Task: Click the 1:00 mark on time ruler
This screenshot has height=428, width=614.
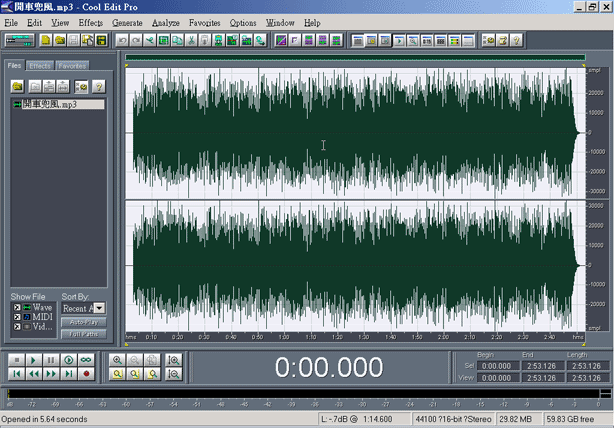Action: [284, 337]
